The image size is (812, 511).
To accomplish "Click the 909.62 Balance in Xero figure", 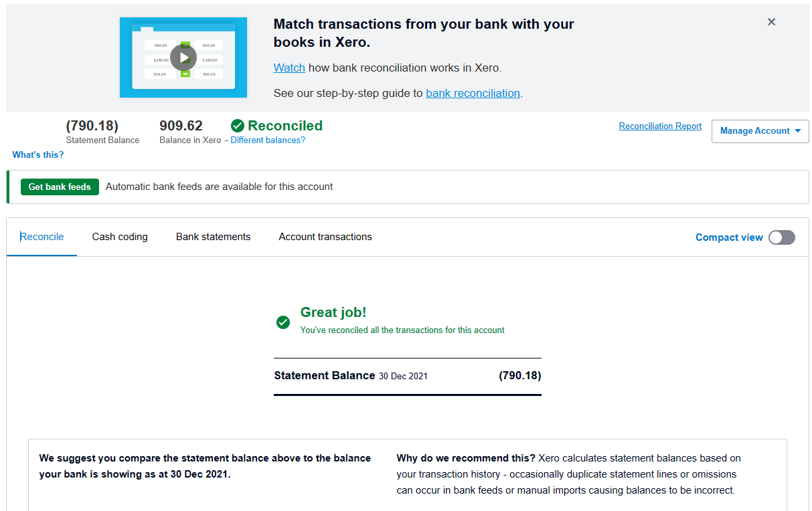I will pos(181,126).
